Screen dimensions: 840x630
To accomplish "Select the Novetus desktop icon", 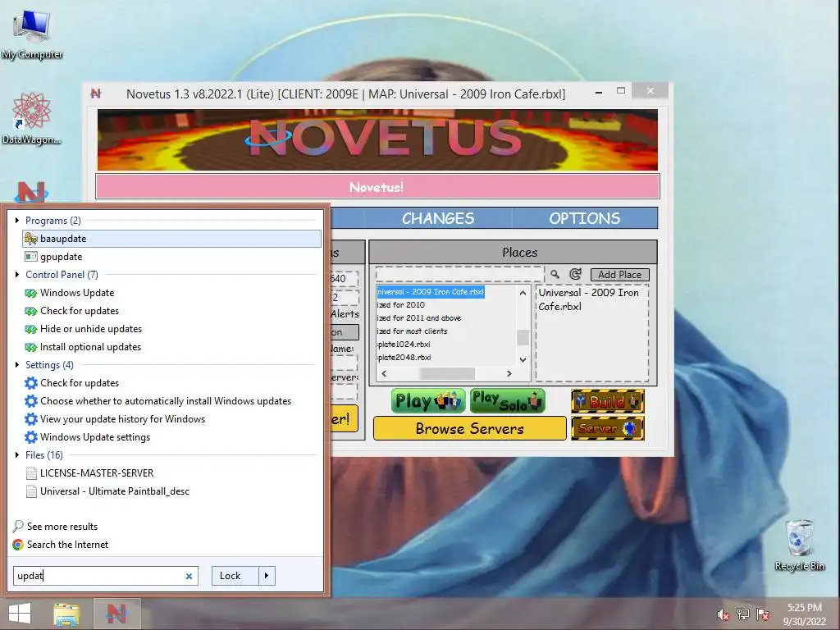I will tap(31, 192).
